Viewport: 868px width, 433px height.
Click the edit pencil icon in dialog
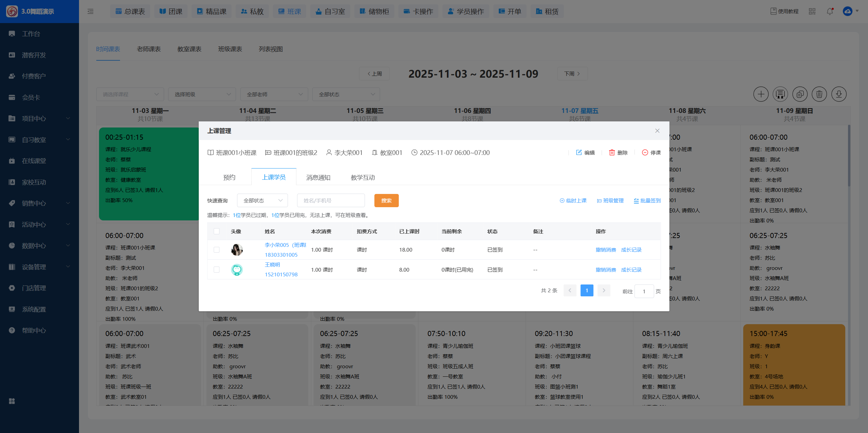click(x=579, y=153)
